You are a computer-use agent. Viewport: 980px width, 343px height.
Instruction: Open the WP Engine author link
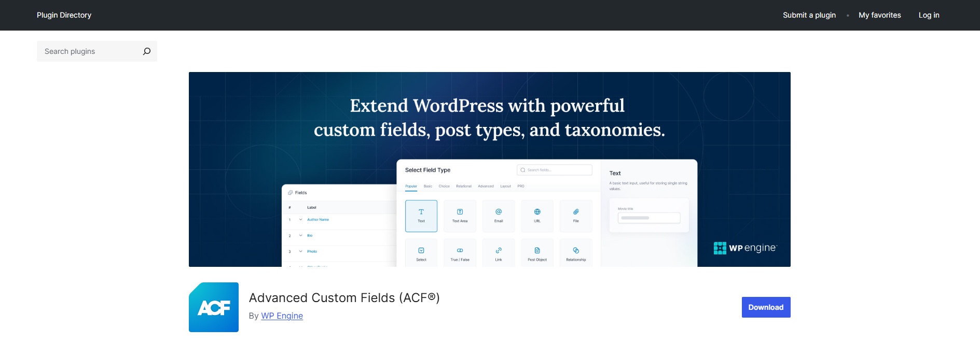[282, 316]
